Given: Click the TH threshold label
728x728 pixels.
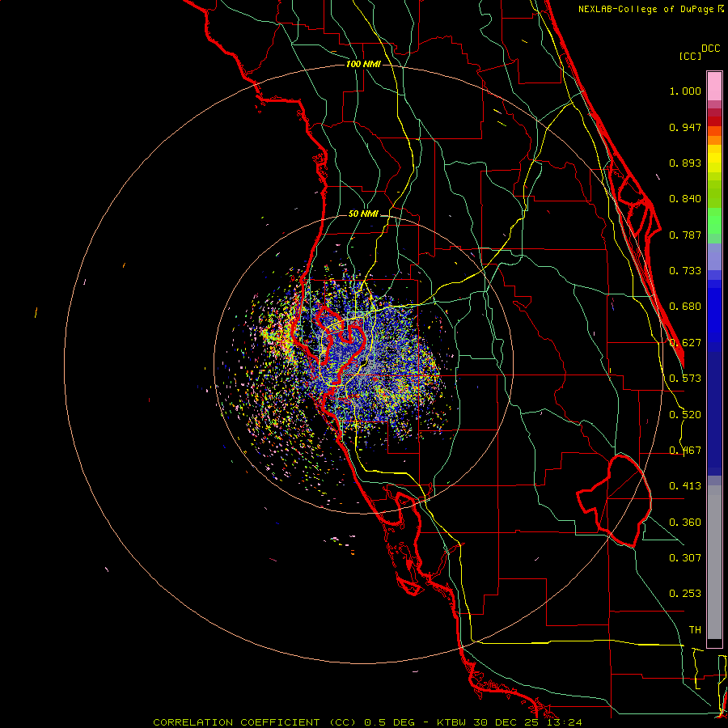Looking at the screenshot, I should click(x=695, y=630).
